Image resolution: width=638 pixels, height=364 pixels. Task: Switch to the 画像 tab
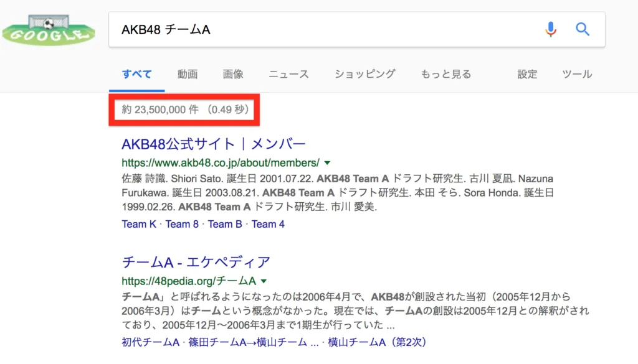[233, 74]
